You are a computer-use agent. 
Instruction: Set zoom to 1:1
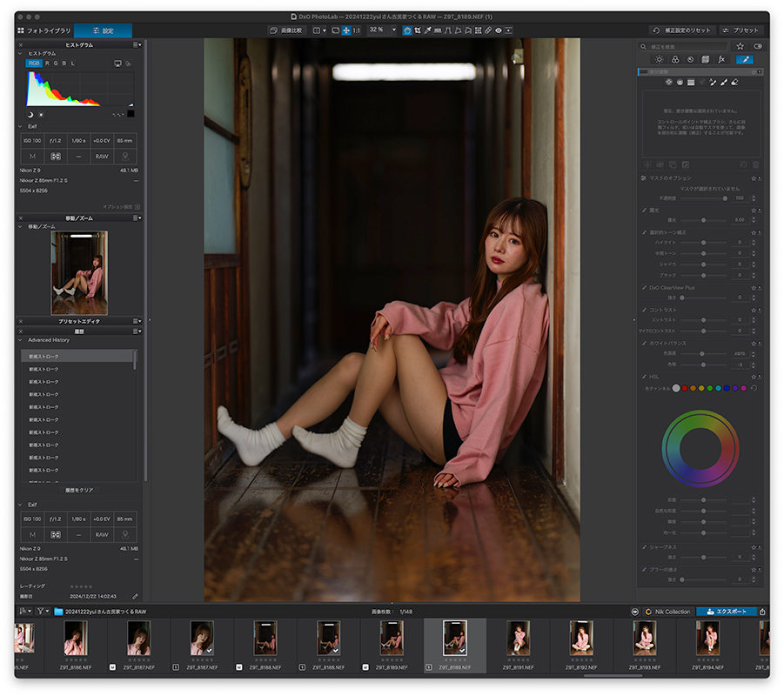click(356, 30)
